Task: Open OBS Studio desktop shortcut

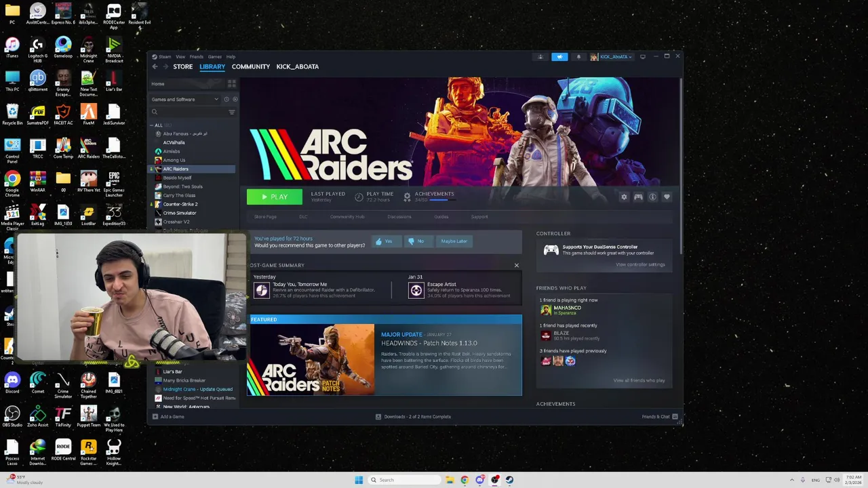Action: 12,417
